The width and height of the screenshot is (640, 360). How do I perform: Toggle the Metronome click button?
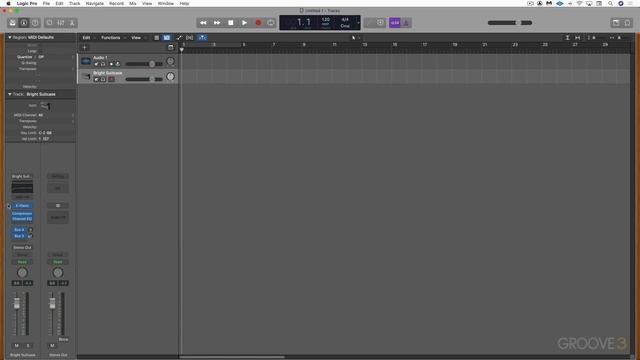pos(406,23)
